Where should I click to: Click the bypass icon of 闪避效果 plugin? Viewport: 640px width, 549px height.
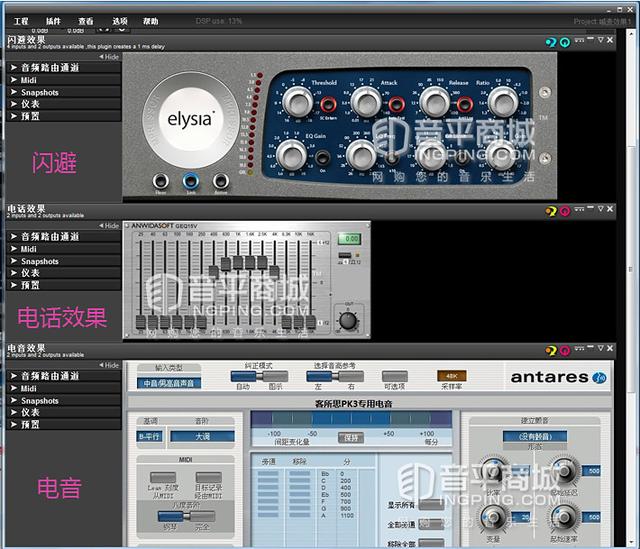click(551, 42)
